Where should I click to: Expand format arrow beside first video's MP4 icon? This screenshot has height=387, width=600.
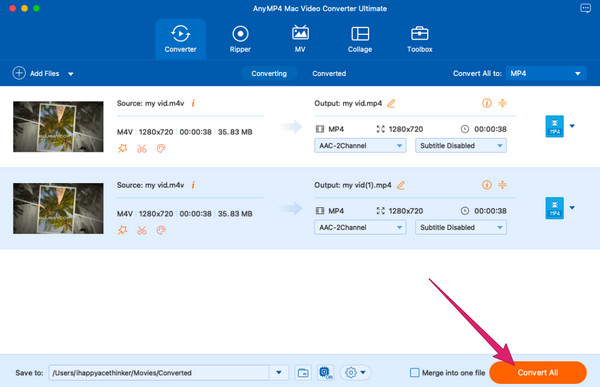point(572,126)
